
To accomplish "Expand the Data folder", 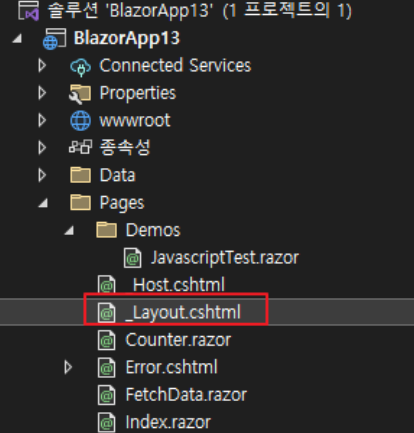I will [x=42, y=175].
